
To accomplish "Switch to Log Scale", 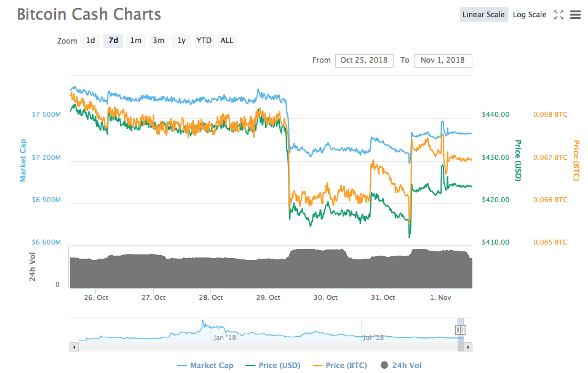I will click(530, 15).
